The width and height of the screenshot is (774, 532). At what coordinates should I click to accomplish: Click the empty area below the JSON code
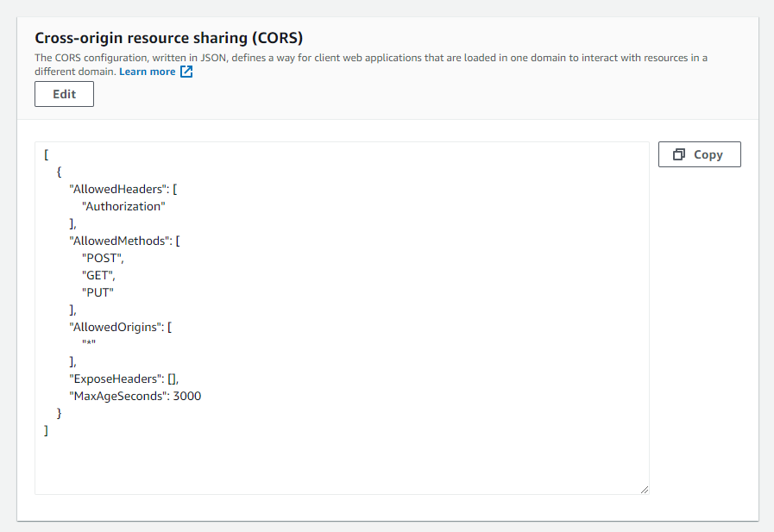(341, 463)
